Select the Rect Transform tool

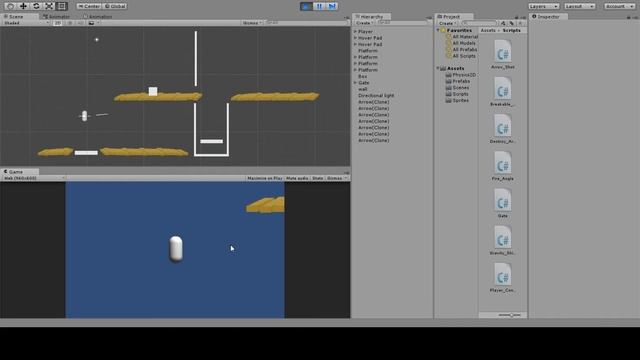tap(62, 6)
